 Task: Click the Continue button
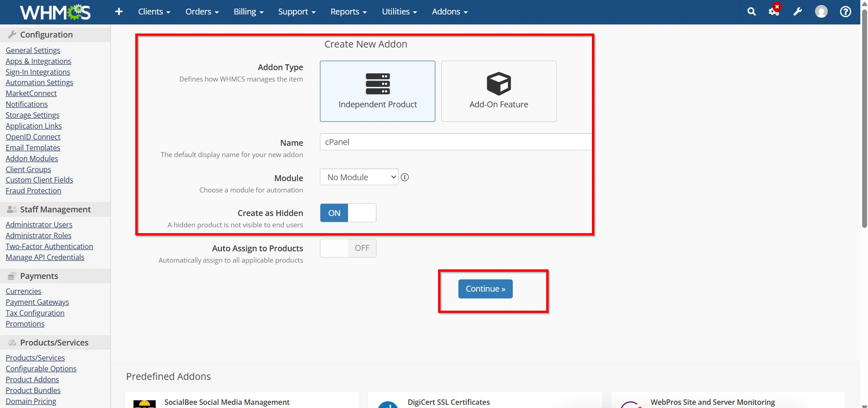[x=485, y=289]
